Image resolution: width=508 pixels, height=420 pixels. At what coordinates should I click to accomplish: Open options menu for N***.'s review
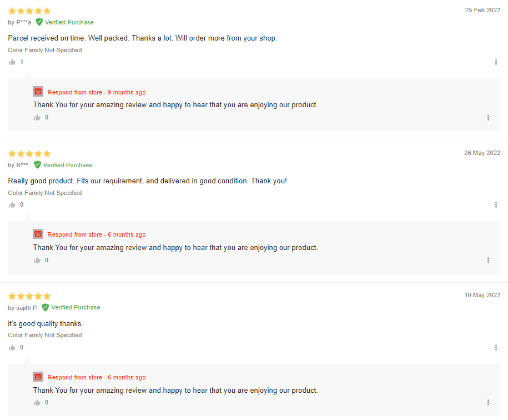click(x=496, y=205)
